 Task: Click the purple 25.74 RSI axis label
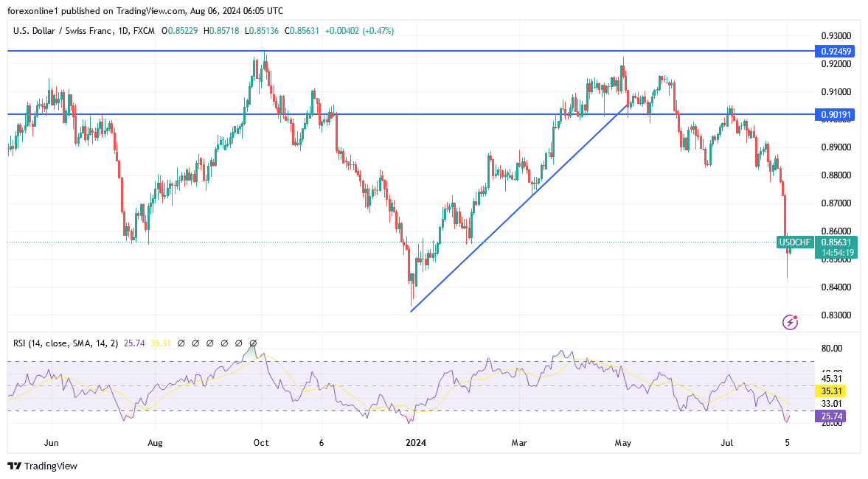(831, 416)
